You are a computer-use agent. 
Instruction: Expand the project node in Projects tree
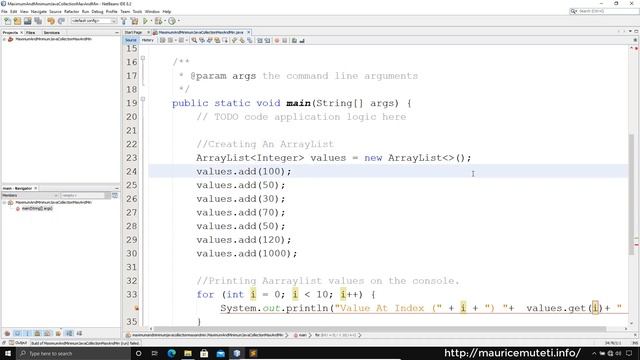[x=4, y=39]
